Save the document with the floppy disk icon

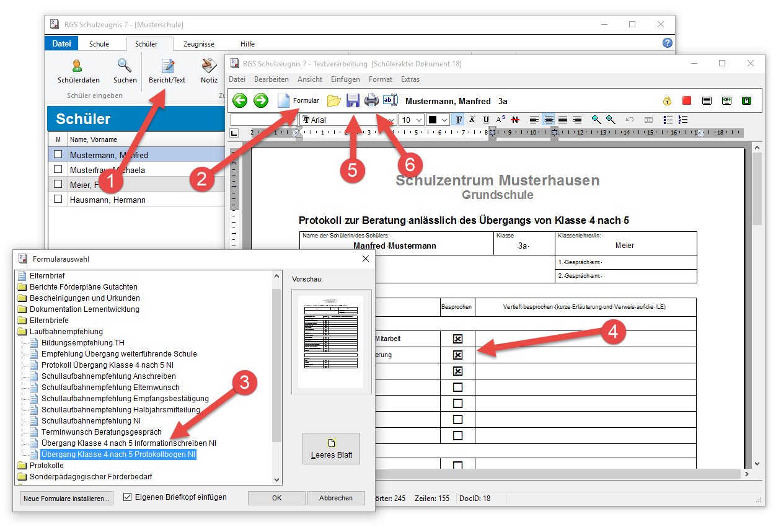pos(353,100)
